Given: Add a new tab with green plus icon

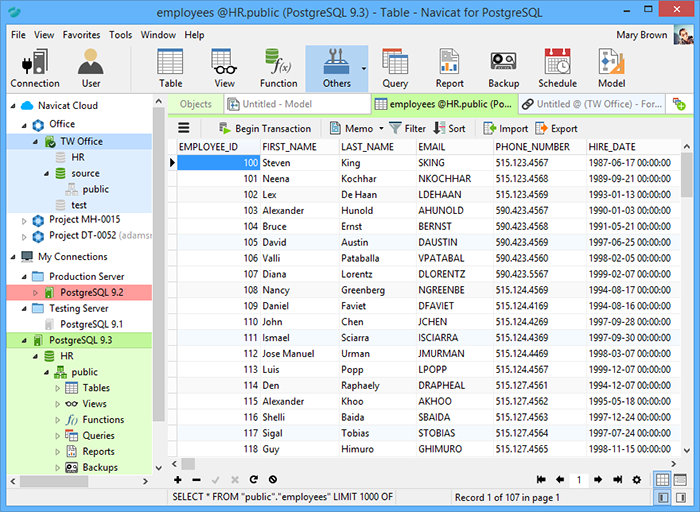Looking at the screenshot, I should point(679,104).
